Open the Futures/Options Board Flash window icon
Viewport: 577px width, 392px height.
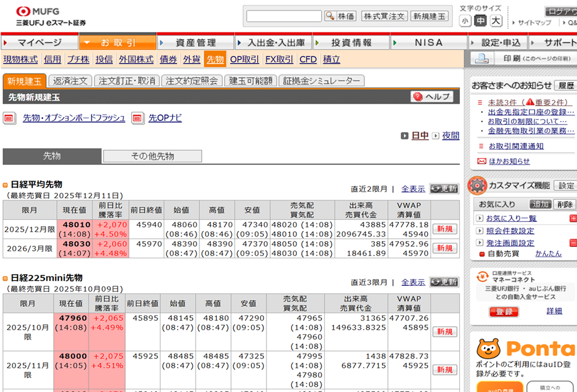coord(10,118)
